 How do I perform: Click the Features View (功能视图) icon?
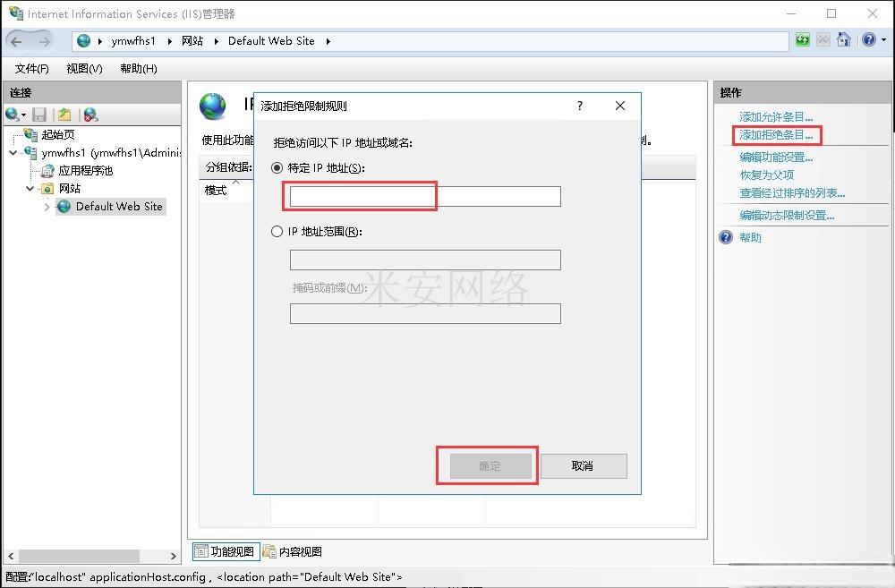[x=200, y=551]
